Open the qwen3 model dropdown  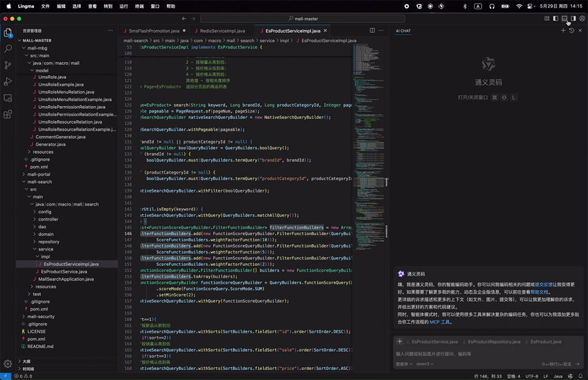[425, 364]
